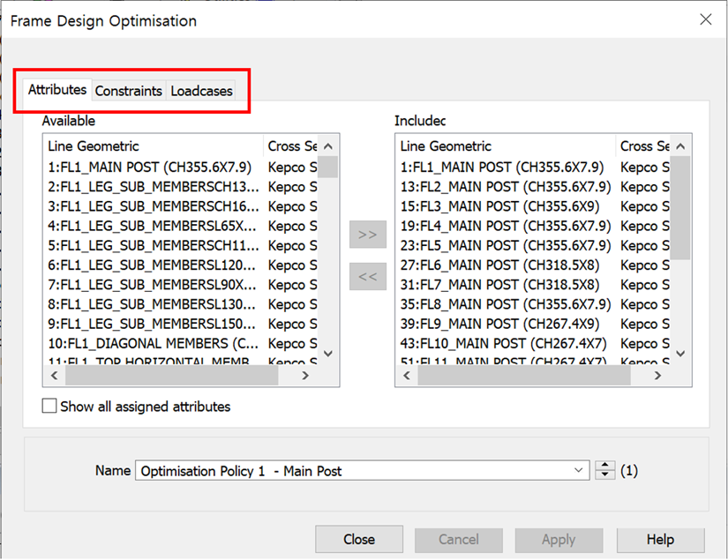Screen dimensions: 728x560
Task: Enable Show all assigned attributes checkbox
Action: 50,407
